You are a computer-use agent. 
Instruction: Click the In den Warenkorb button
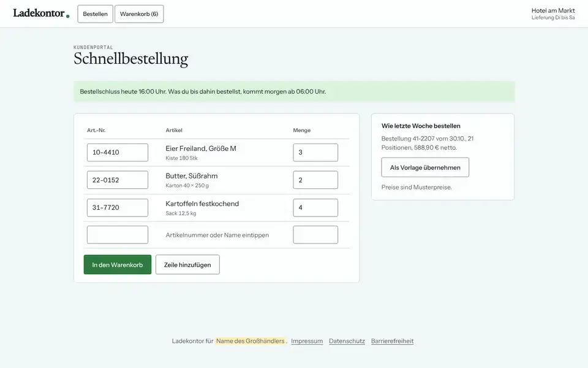pyautogui.click(x=118, y=265)
